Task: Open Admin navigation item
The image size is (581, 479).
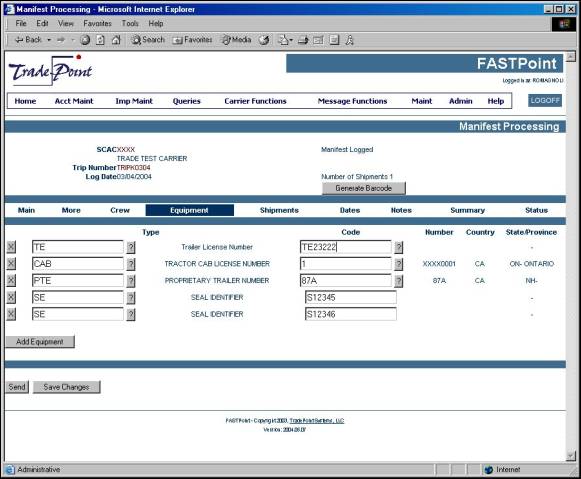Action: 461,101
